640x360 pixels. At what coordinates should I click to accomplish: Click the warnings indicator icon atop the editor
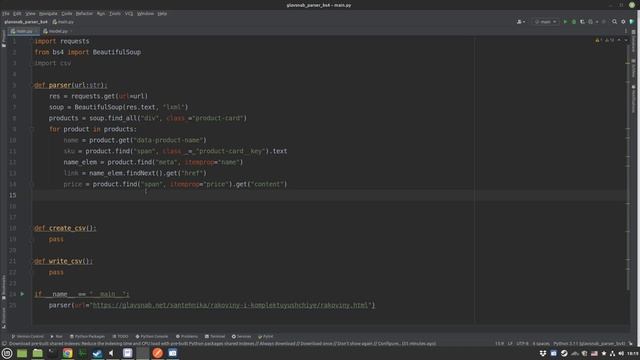click(598, 40)
